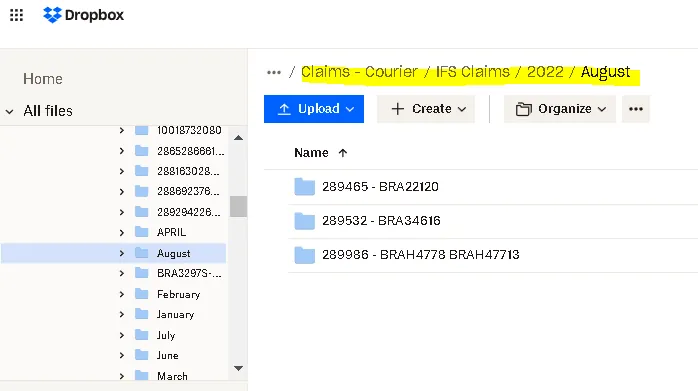
Task: Click the APRIL folder icon in sidebar
Action: tap(142, 232)
